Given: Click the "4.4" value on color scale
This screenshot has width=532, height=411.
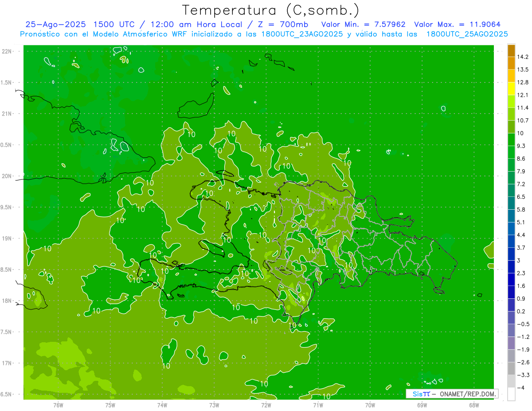Looking at the screenshot, I should 521,235.
